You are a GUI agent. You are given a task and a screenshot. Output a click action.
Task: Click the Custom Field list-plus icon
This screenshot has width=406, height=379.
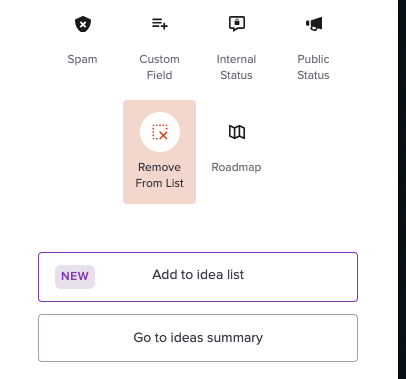pyautogui.click(x=160, y=24)
